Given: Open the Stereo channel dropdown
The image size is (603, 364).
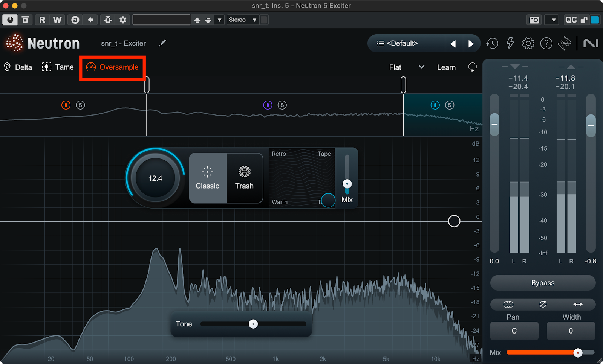Looking at the screenshot, I should 242,20.
